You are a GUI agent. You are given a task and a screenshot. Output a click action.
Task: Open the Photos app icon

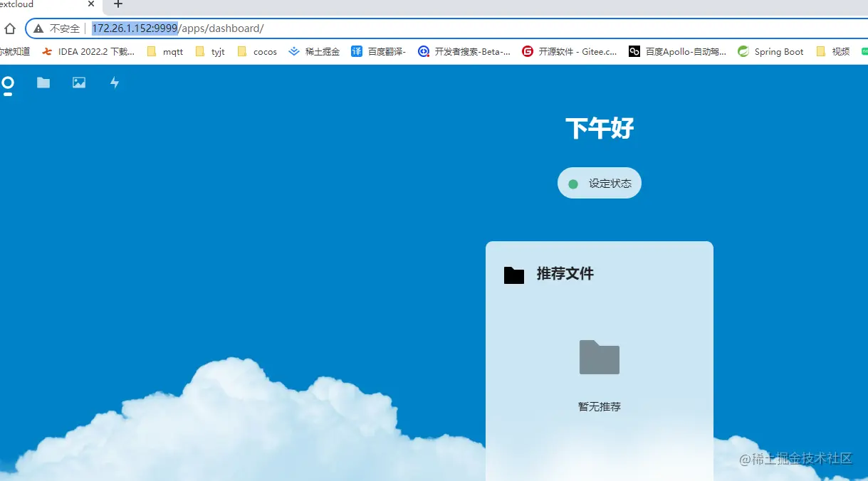pos(79,83)
